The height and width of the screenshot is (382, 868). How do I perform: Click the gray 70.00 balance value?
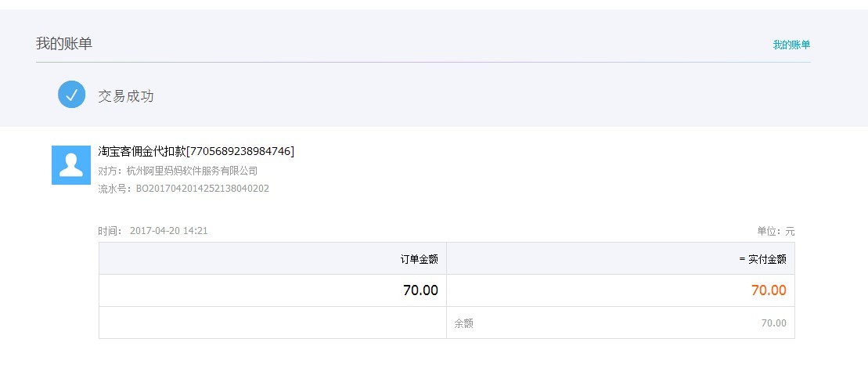click(774, 323)
